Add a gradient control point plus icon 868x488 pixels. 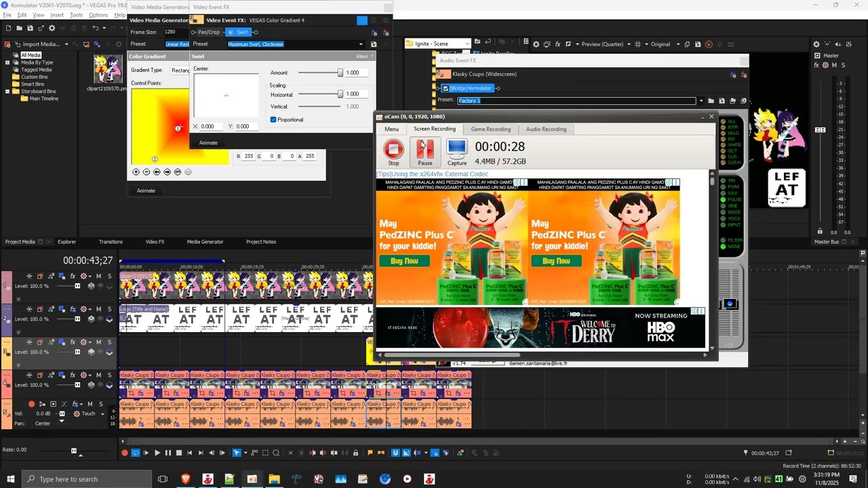pos(136,172)
